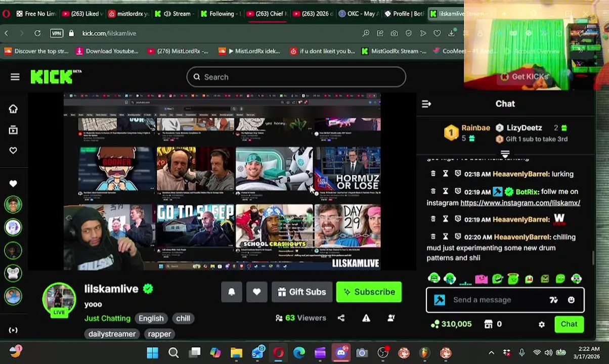This screenshot has width=609, height=364.
Task: Toggle stream notifications bell button
Action: point(232,292)
